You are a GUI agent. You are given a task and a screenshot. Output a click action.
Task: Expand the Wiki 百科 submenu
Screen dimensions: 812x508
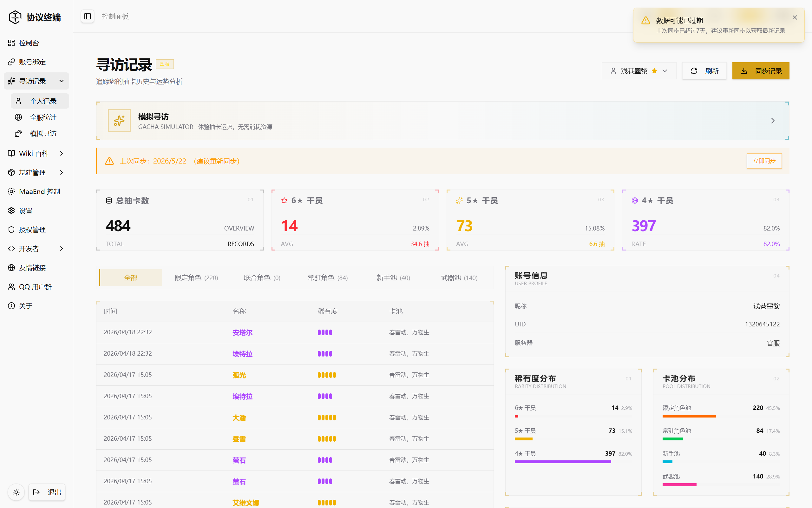(62, 153)
